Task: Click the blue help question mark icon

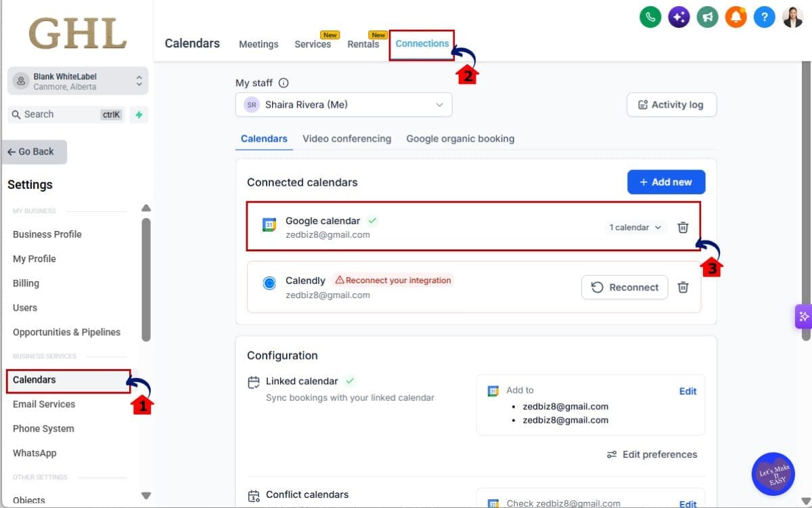Action: pyautogui.click(x=764, y=17)
